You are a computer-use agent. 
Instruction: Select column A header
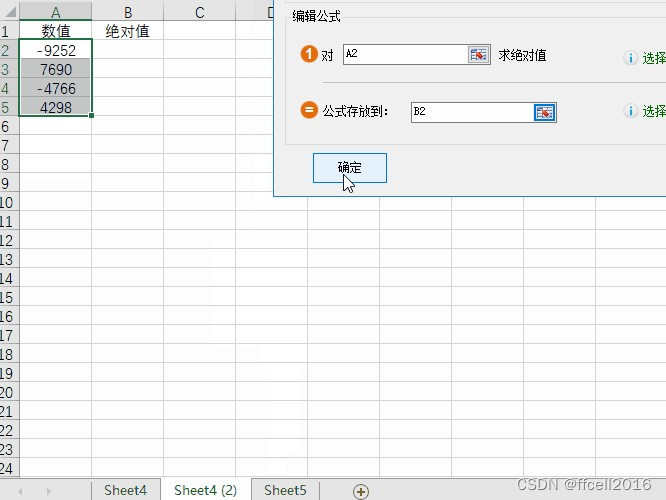pyautogui.click(x=56, y=12)
